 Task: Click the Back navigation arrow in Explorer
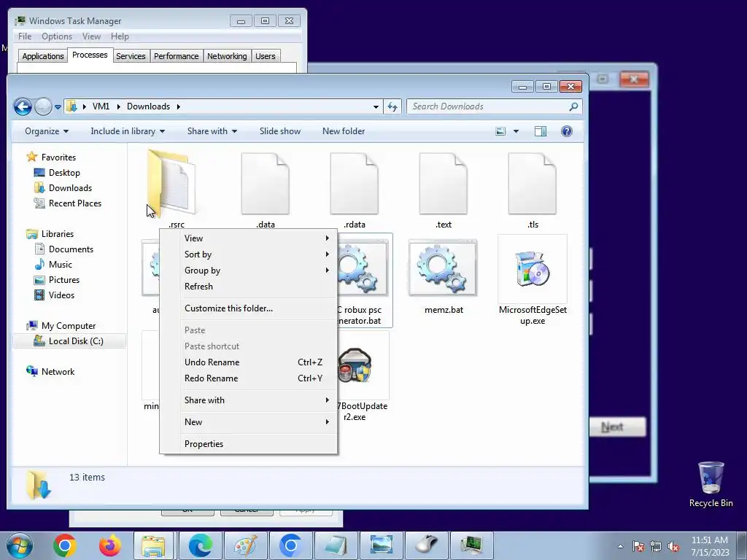click(x=23, y=106)
